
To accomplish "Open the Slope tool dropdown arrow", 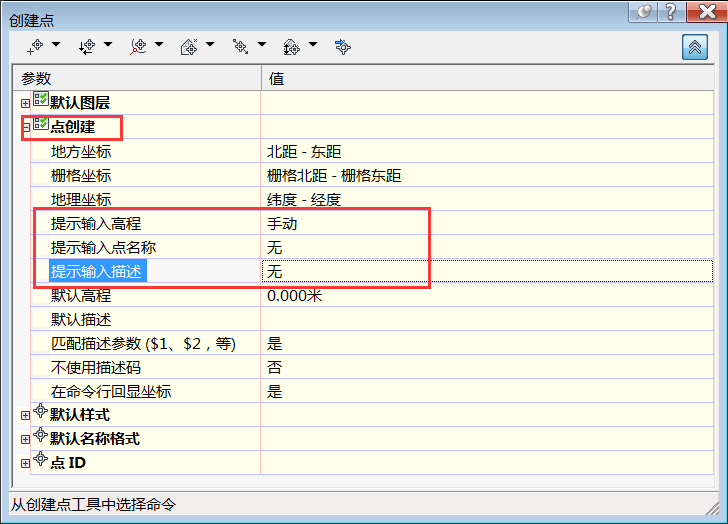I will (x=313, y=45).
